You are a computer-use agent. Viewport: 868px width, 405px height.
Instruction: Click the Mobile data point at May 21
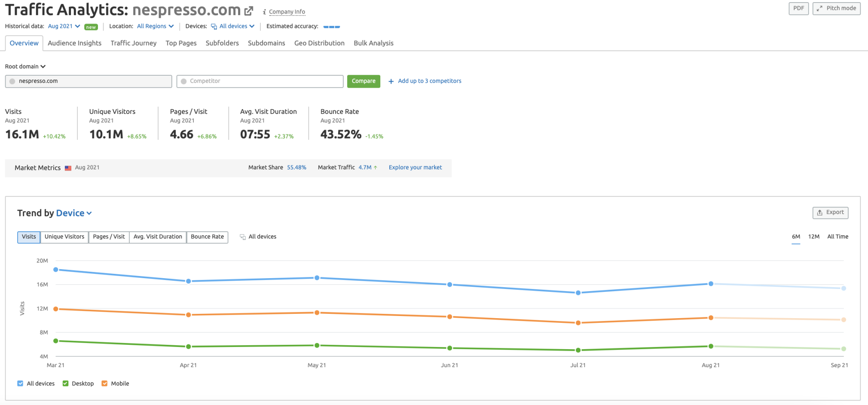pyautogui.click(x=317, y=313)
